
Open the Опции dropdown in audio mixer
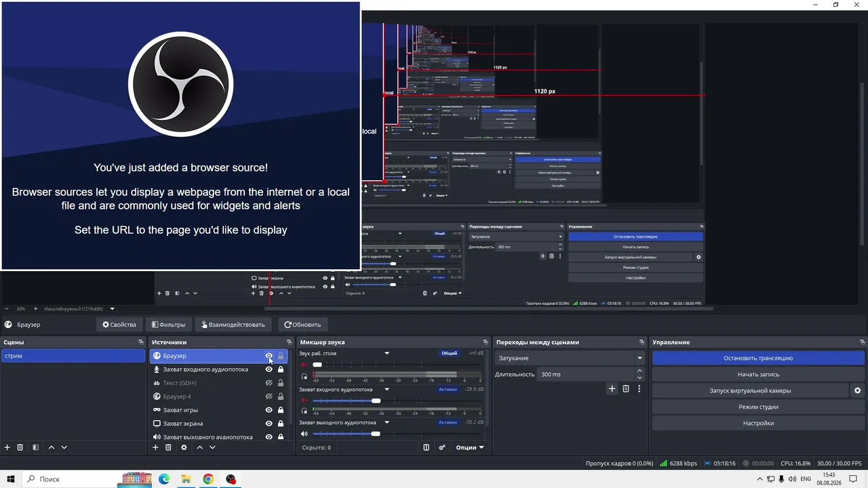[x=469, y=447]
